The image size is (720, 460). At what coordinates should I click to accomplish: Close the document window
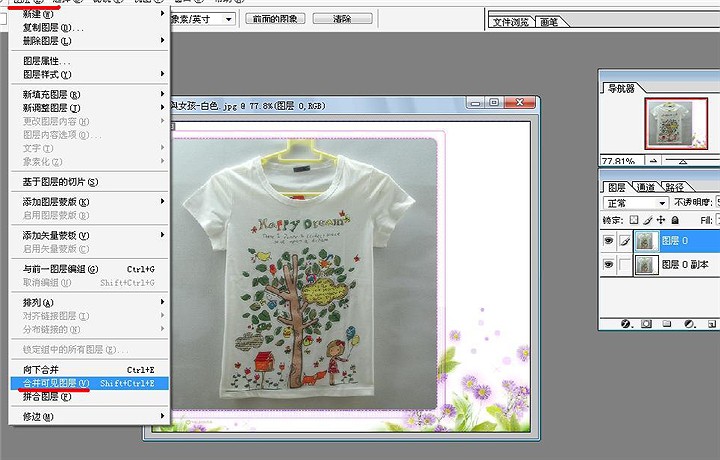519,103
